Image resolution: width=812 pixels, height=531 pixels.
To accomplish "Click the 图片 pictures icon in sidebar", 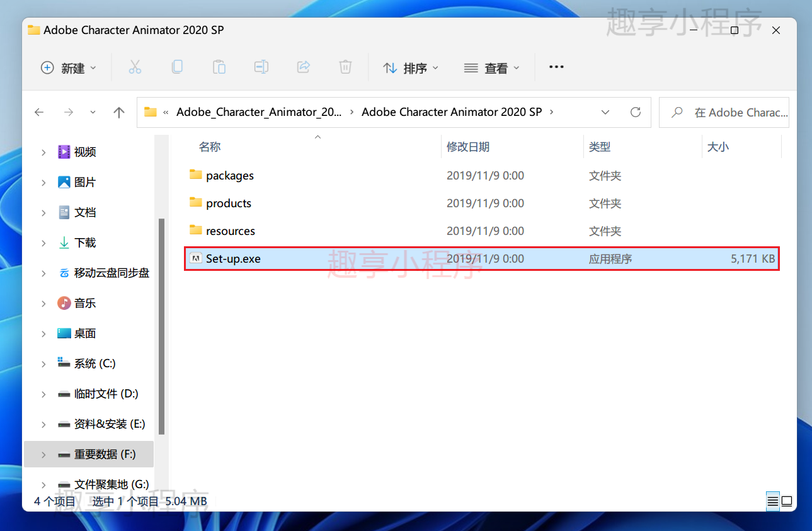I will click(x=64, y=182).
